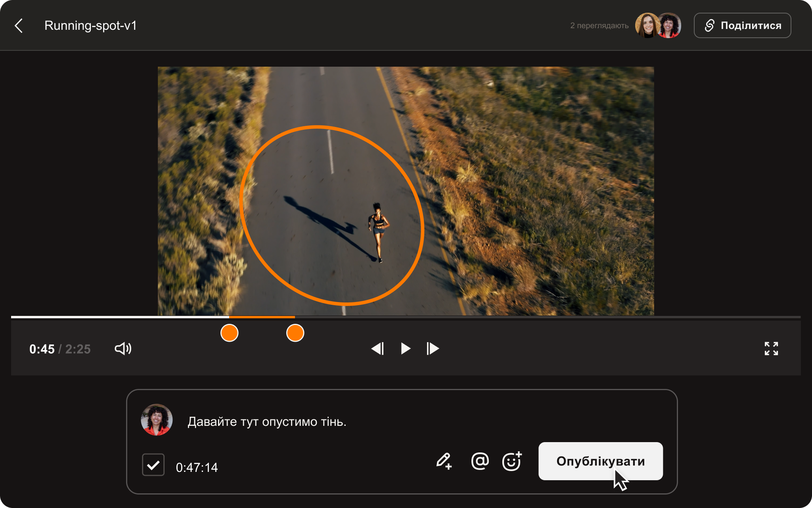This screenshot has height=508, width=812.
Task: Click the Поділитися share button
Action: [742, 25]
